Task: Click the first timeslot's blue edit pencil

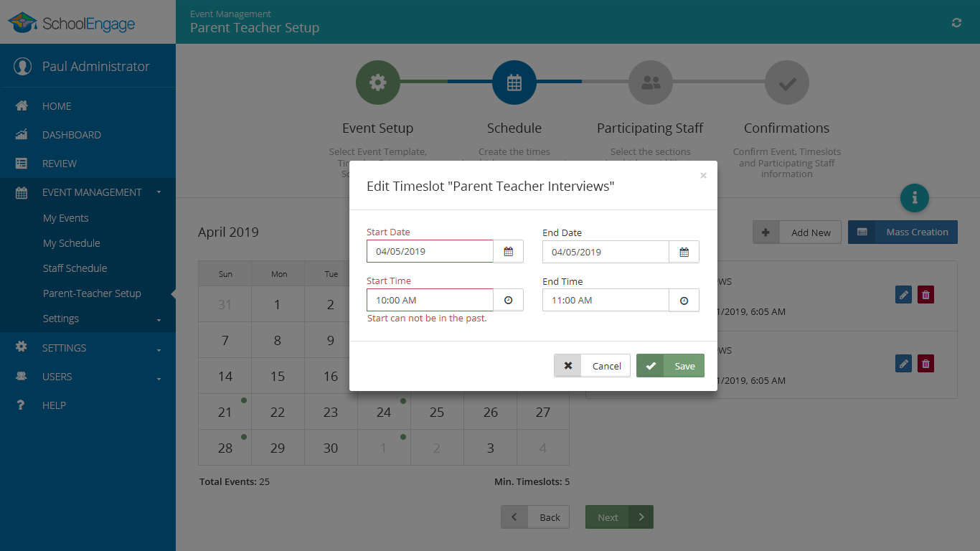Action: (903, 295)
